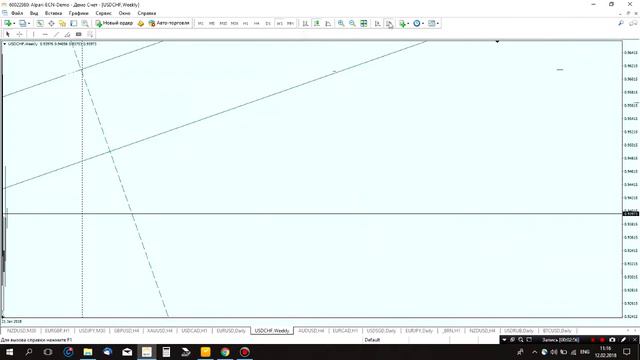Zoom out on the chart
The height and width of the screenshot is (360, 640).
pos(352,24)
